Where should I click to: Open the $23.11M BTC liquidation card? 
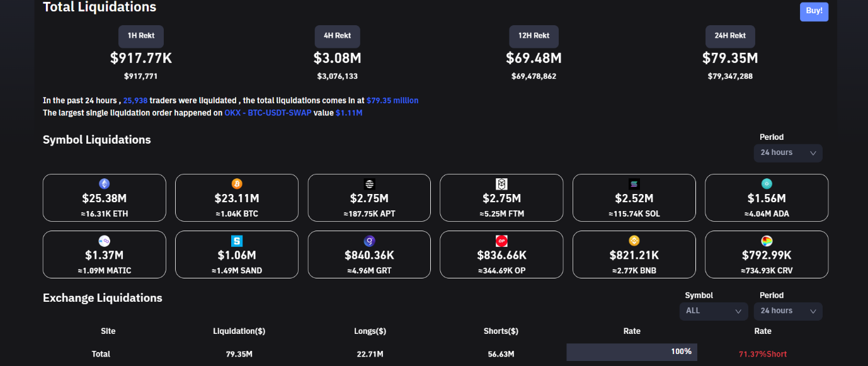(x=237, y=198)
